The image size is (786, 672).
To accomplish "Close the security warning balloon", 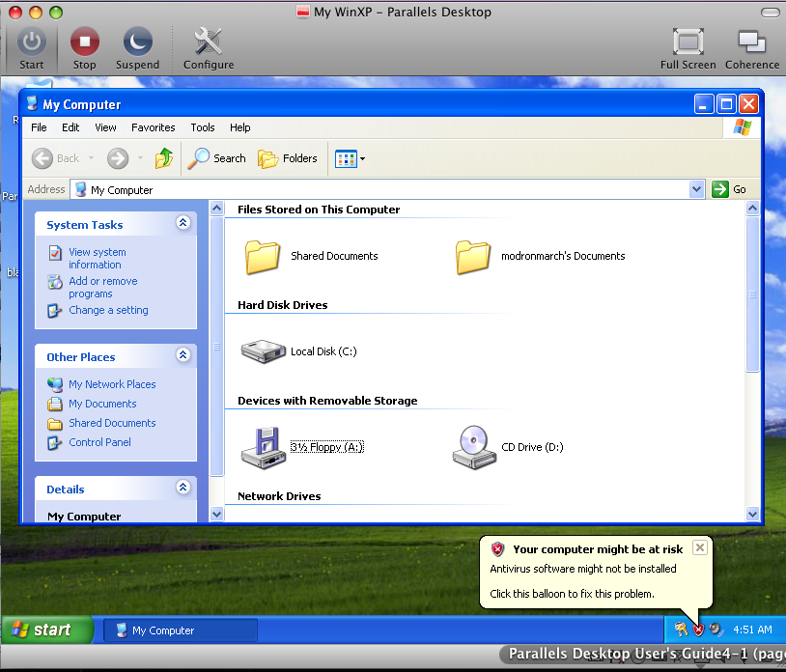I will 700,547.
